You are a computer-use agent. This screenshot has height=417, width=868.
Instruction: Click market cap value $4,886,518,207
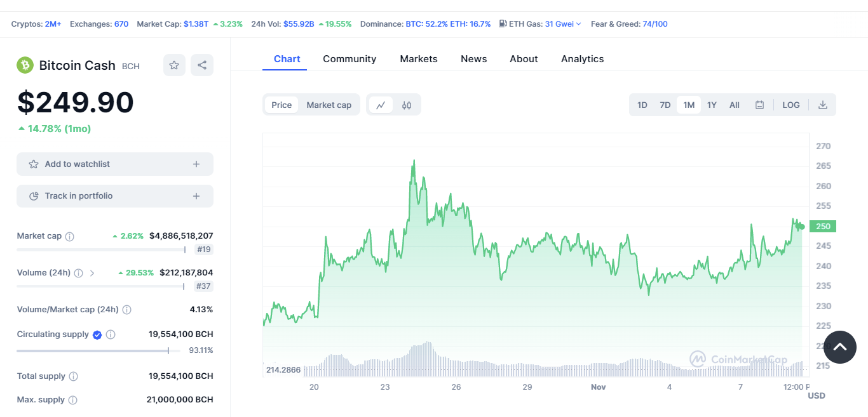181,236
